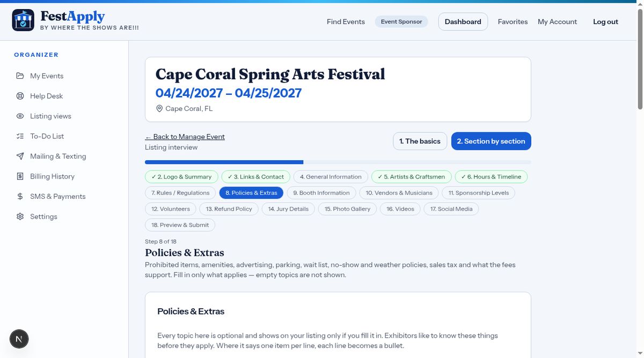
Task: Go to step 13. Refund Policy
Action: click(229, 209)
